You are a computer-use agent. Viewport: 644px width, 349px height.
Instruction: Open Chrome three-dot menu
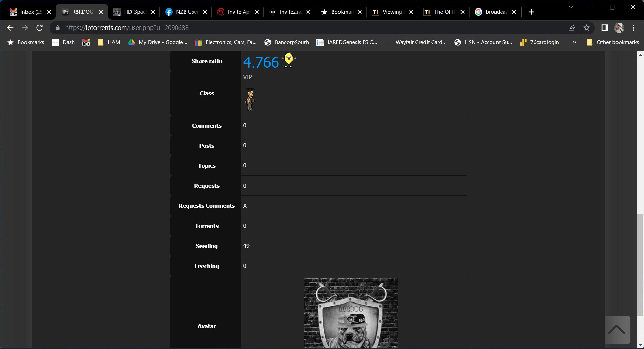pyautogui.click(x=634, y=28)
